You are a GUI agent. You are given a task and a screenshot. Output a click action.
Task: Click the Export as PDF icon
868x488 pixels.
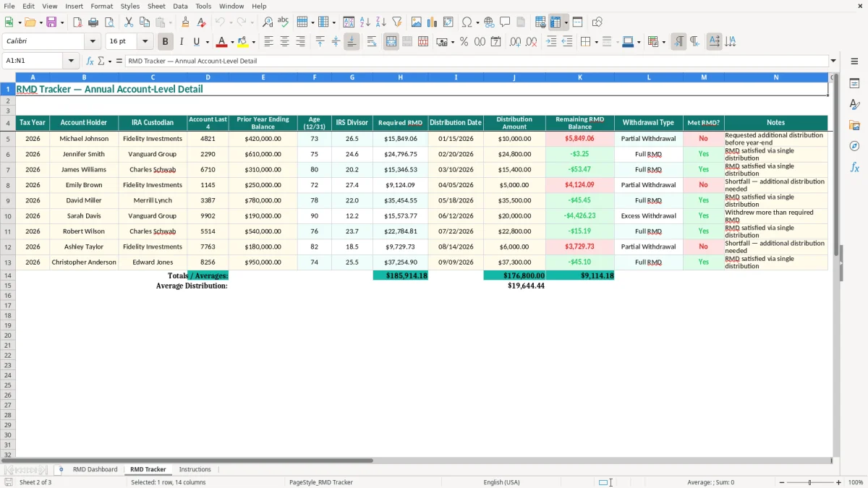coord(77,22)
